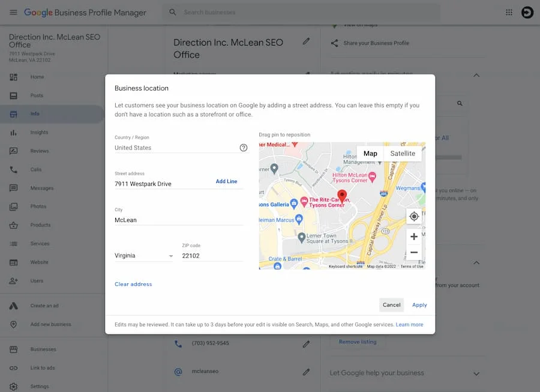Collapse the Let Google help your business section
The height and width of the screenshot is (392, 540).
point(476,373)
